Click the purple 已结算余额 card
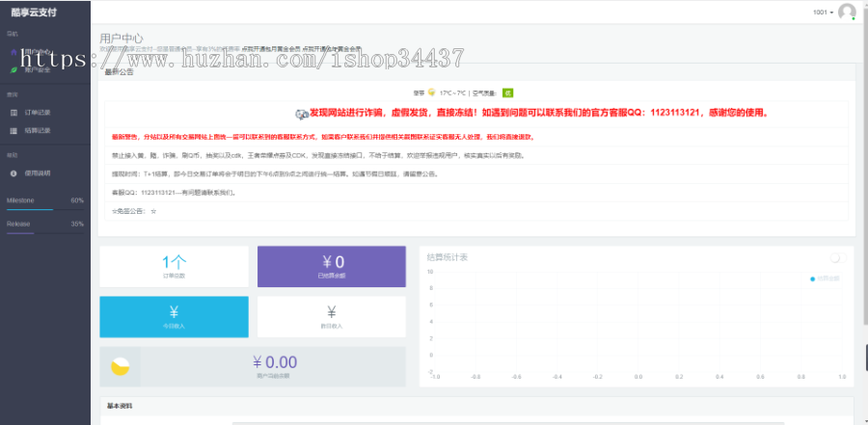The height and width of the screenshot is (425, 868). point(332,267)
